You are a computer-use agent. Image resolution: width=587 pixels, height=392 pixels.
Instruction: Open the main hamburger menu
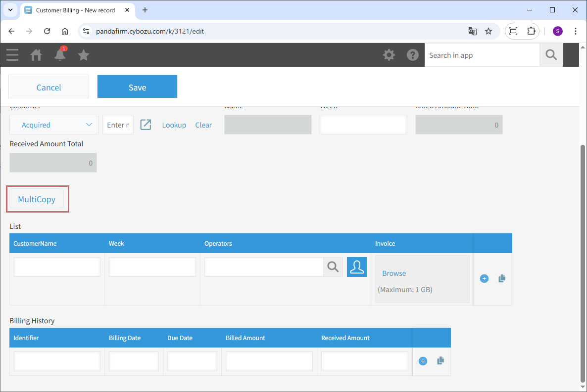click(x=12, y=55)
